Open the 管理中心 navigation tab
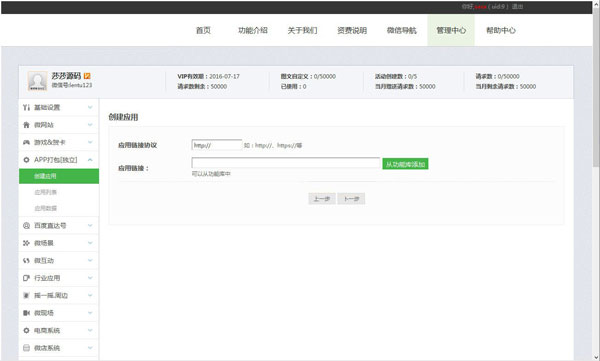 click(451, 30)
